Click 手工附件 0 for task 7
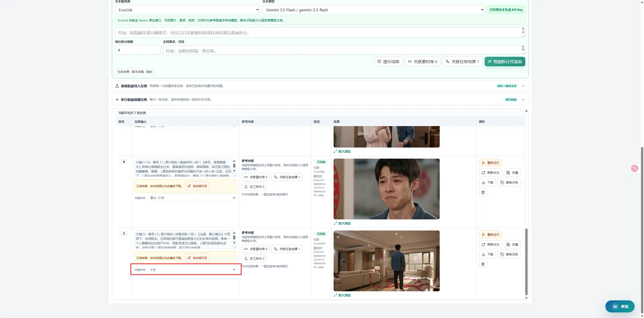This screenshot has width=644, height=318. (x=254, y=258)
